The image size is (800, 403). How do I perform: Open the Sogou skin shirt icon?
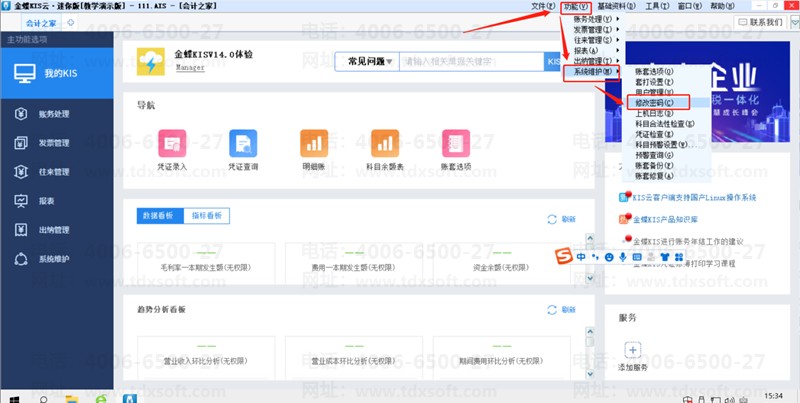(x=664, y=257)
